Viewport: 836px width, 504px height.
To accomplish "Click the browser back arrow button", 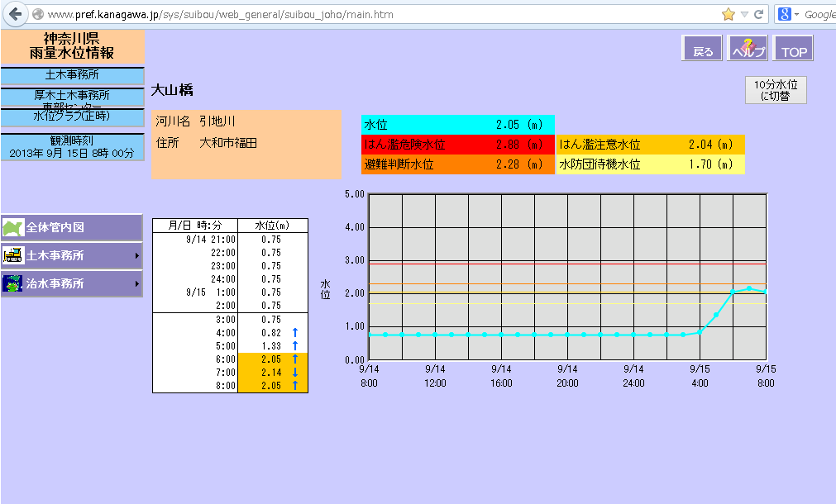I will click(16, 14).
